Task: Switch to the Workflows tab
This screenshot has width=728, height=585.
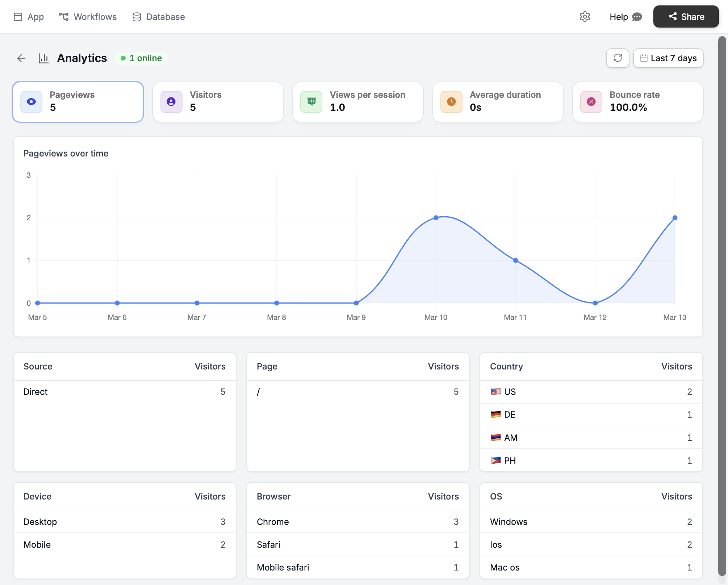Action: tap(88, 17)
